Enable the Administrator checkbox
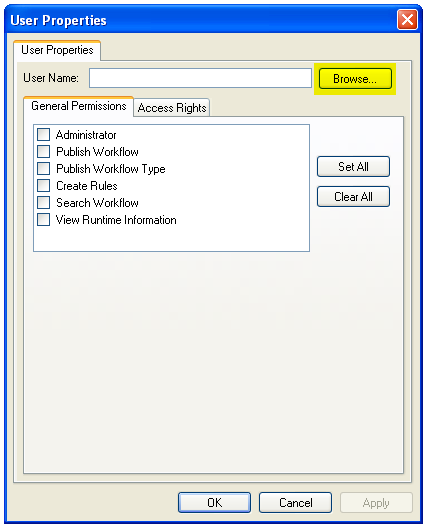 click(43, 134)
